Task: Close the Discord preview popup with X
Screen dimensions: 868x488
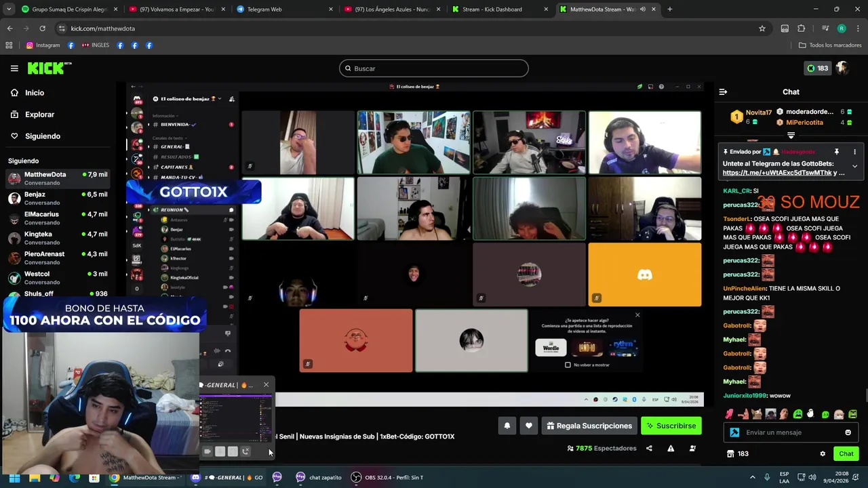Action: (x=266, y=385)
